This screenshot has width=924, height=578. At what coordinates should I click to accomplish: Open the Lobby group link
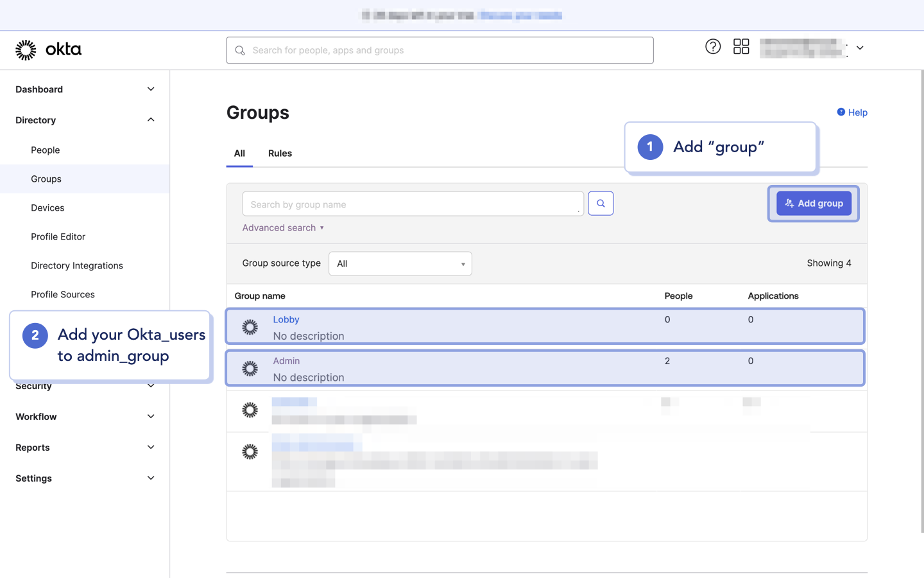286,319
